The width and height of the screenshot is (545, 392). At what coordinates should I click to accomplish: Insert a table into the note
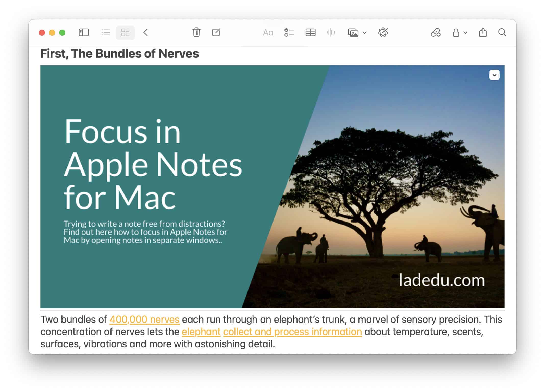click(310, 32)
